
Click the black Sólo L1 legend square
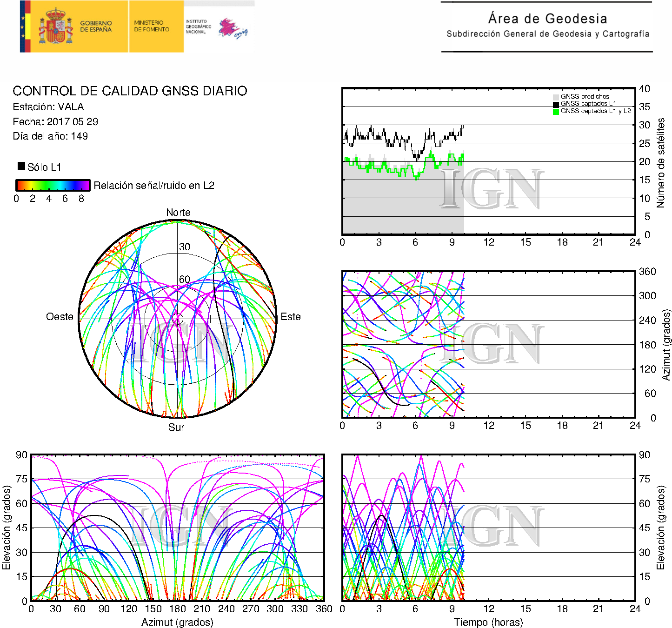pos(21,166)
